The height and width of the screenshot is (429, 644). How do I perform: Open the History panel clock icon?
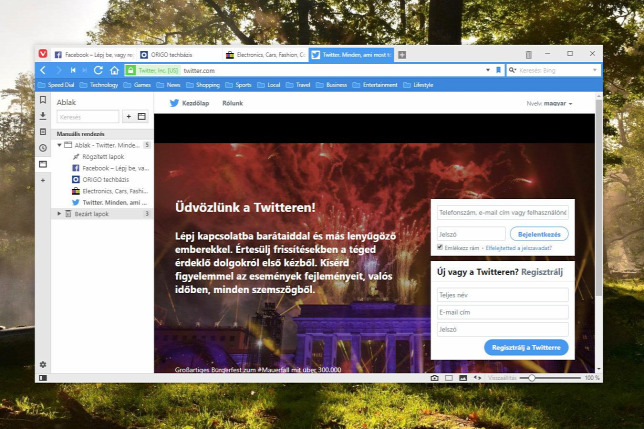point(43,148)
